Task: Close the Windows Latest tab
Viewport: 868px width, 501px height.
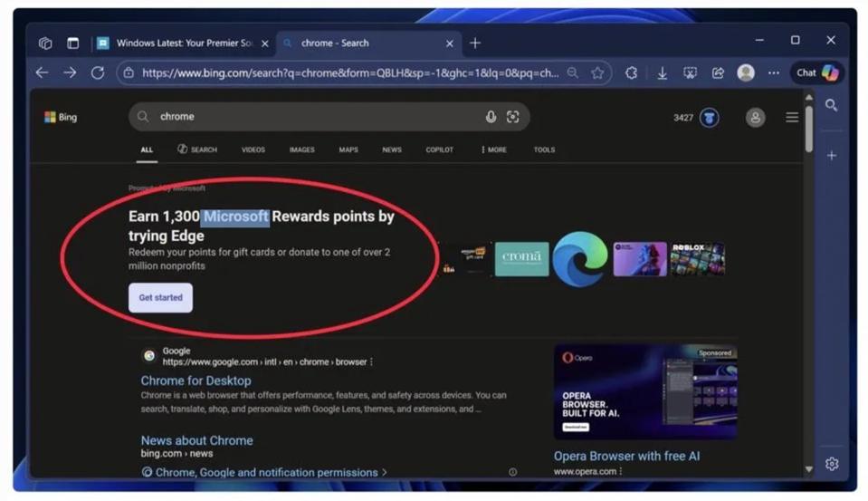Action: (x=265, y=43)
